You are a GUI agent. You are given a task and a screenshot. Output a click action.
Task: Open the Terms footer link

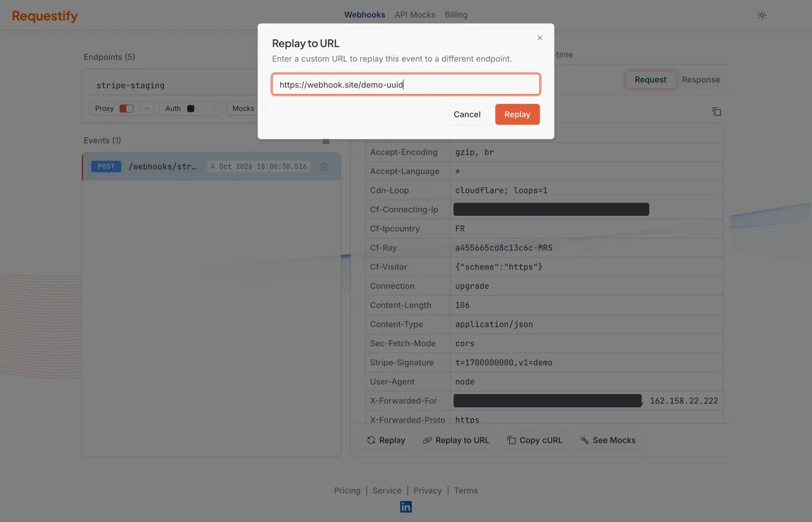click(466, 491)
